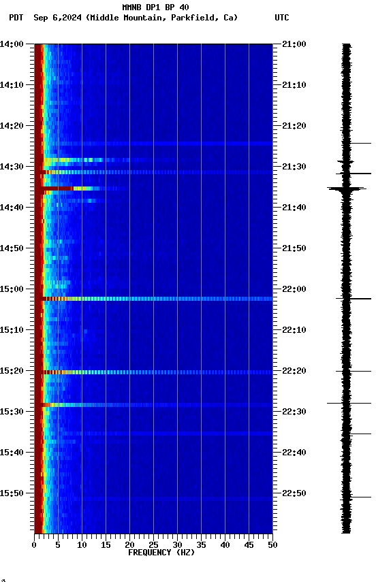This screenshot has width=376, height=588.
Task: Click the 35 Hz frequency axis label
Action: (x=201, y=545)
